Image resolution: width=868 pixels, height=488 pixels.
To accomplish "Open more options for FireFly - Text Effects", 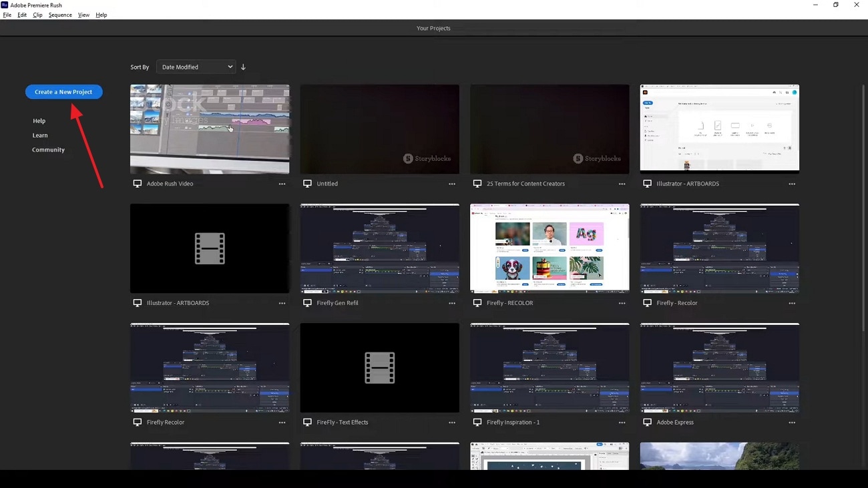I will click(452, 422).
